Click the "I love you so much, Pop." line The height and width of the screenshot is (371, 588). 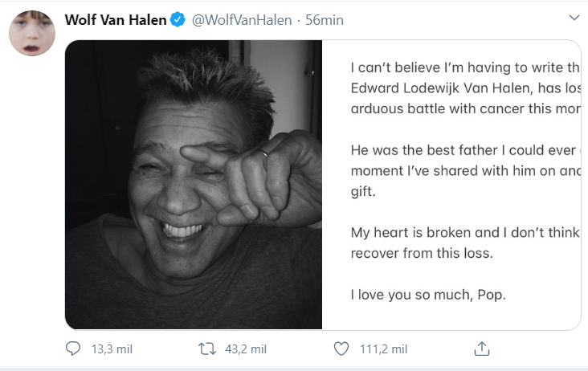tap(428, 295)
